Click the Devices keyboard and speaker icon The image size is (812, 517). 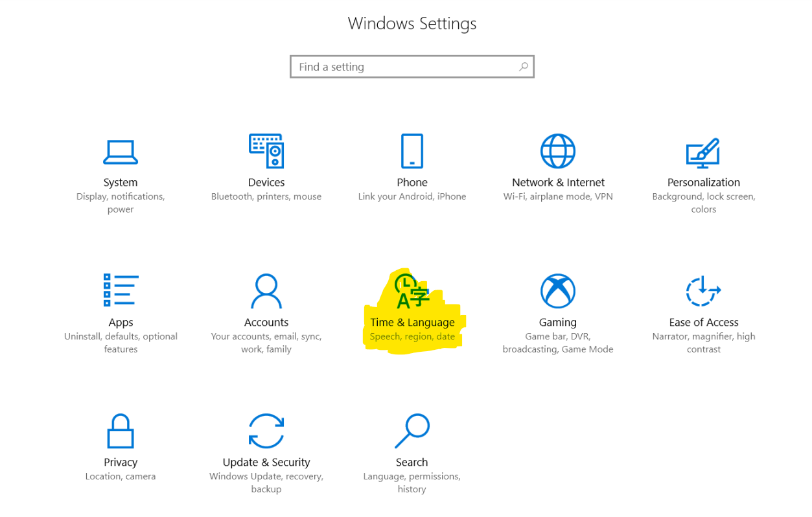(266, 151)
